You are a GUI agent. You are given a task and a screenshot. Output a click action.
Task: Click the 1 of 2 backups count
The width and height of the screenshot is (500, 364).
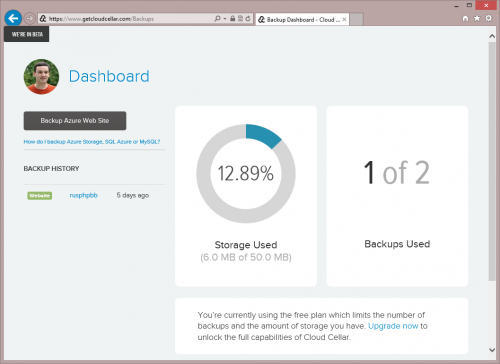(x=397, y=173)
